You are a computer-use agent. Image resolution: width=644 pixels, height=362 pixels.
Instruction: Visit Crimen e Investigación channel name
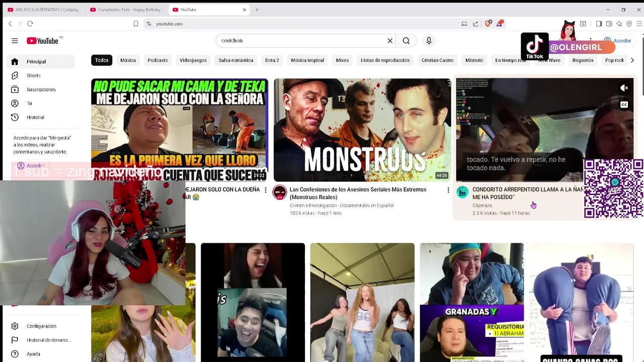pyautogui.click(x=342, y=205)
